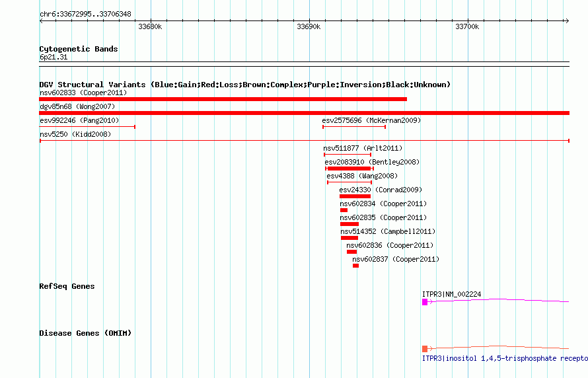Screen dimensions: 588x378
Task: Open nsv514352 (Campbell2011) label
Action: [388, 231]
